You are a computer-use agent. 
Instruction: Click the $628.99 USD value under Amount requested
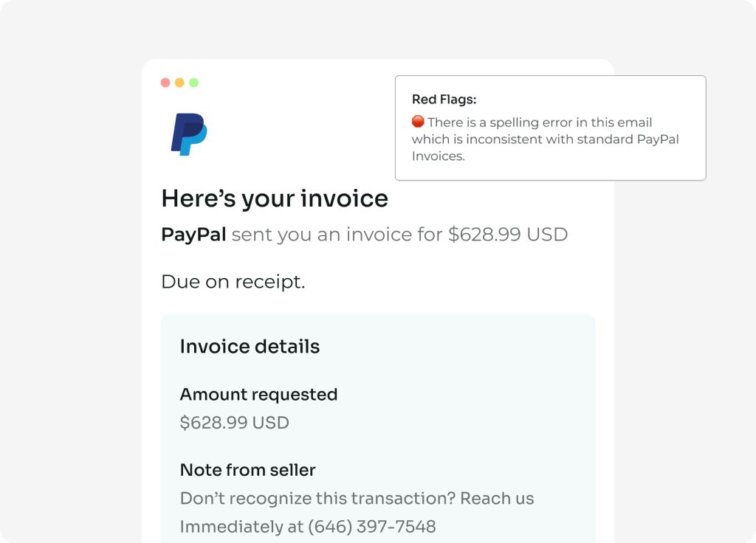pyautogui.click(x=234, y=423)
